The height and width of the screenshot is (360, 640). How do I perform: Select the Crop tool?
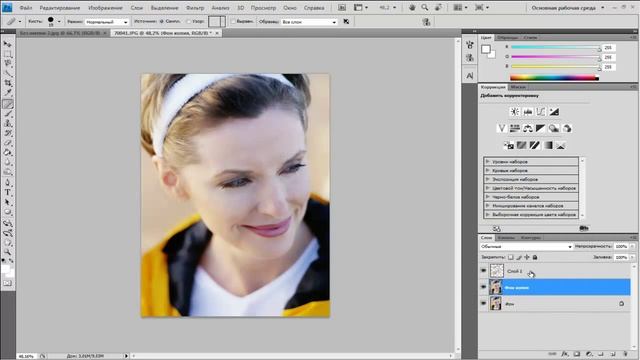(x=8, y=83)
